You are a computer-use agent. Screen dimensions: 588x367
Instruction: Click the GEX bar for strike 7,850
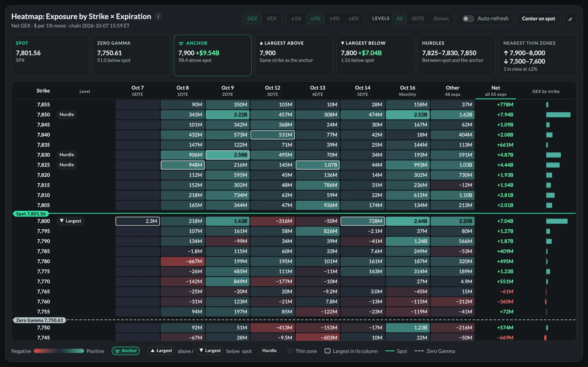tap(558, 115)
